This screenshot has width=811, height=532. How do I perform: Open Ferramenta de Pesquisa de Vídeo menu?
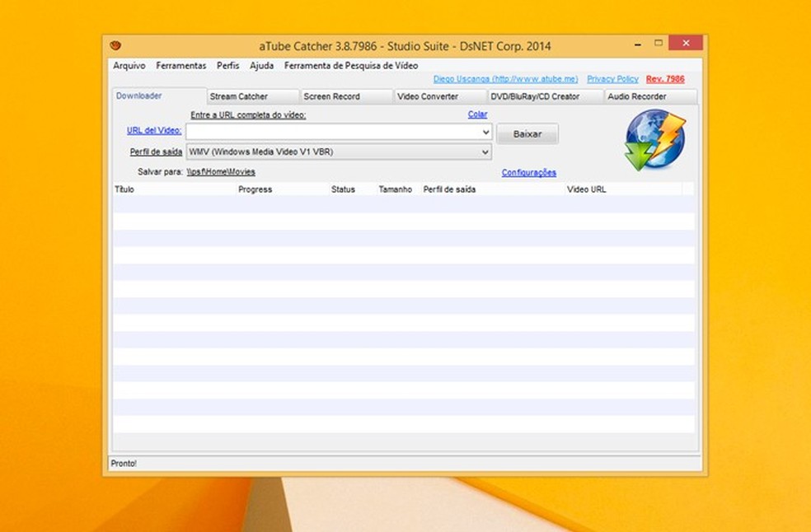coord(351,66)
